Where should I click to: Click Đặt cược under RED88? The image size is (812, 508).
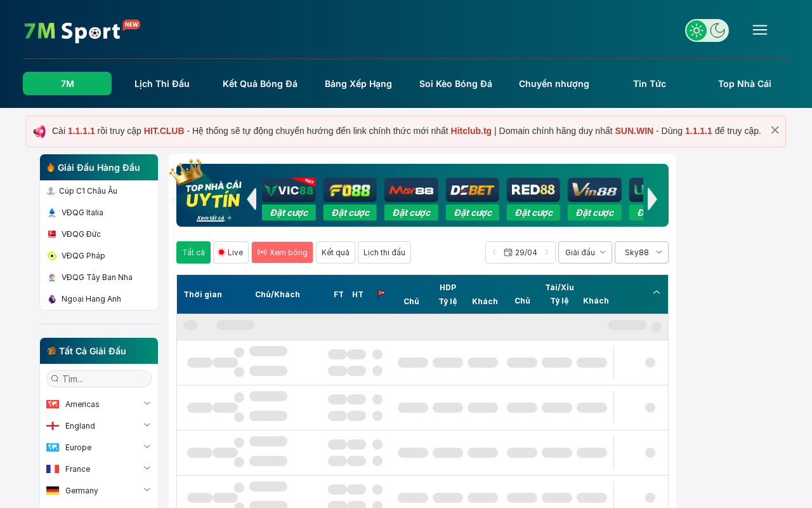[534, 213]
